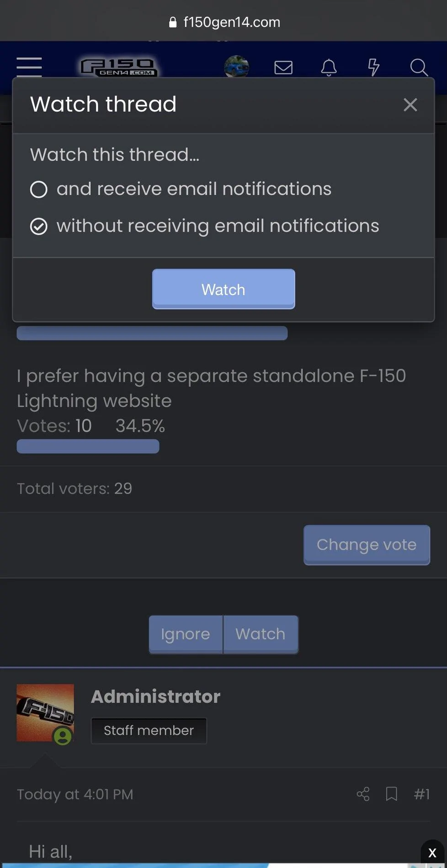Close the Watch thread dialog
This screenshot has width=447, height=868.
point(410,105)
